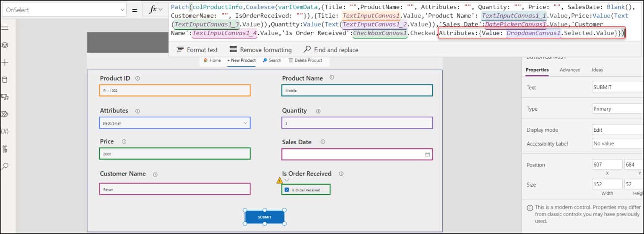Click the Sales Date picker field
Viewport: 644px width, 234px height.
pos(357,154)
